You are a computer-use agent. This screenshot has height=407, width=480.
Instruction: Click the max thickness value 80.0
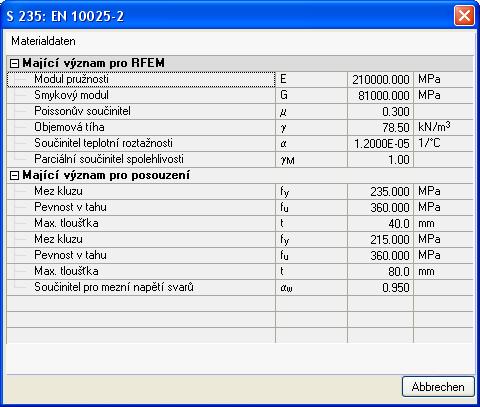click(380, 272)
